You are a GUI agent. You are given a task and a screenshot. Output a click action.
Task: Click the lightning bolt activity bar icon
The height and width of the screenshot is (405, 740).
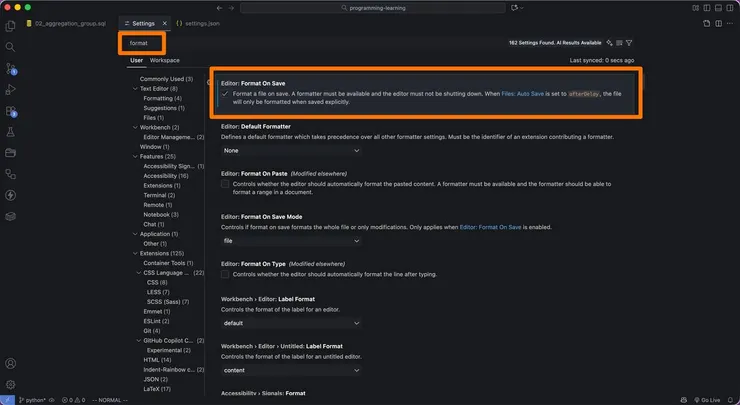10,195
